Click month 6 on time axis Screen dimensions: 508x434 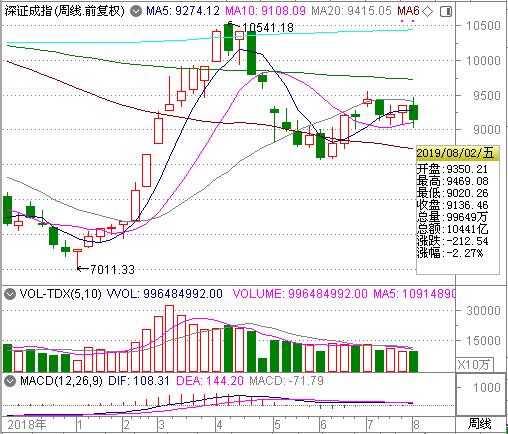[323, 425]
